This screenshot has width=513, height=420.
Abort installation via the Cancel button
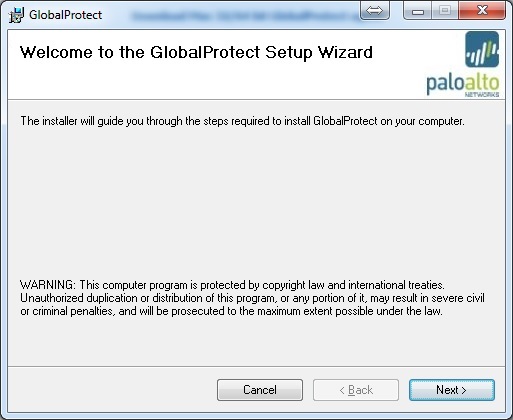pyautogui.click(x=260, y=390)
